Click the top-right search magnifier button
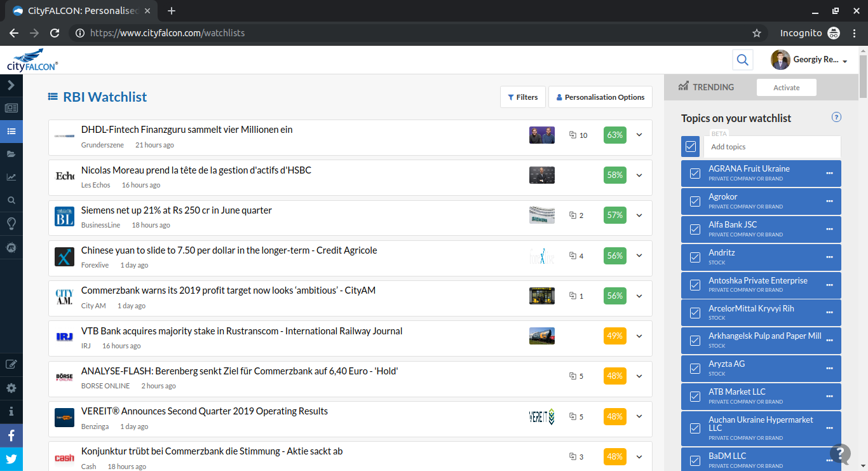The height and width of the screenshot is (471, 868). (742, 60)
